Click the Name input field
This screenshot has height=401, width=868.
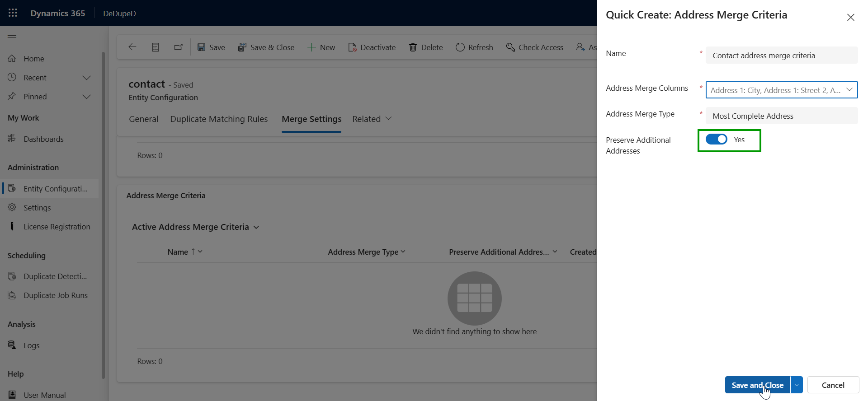781,56
